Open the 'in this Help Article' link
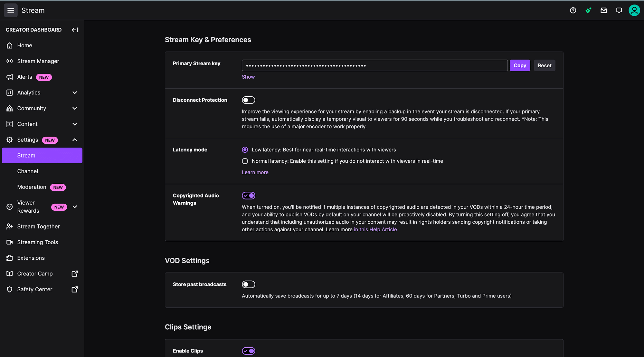 click(x=375, y=229)
